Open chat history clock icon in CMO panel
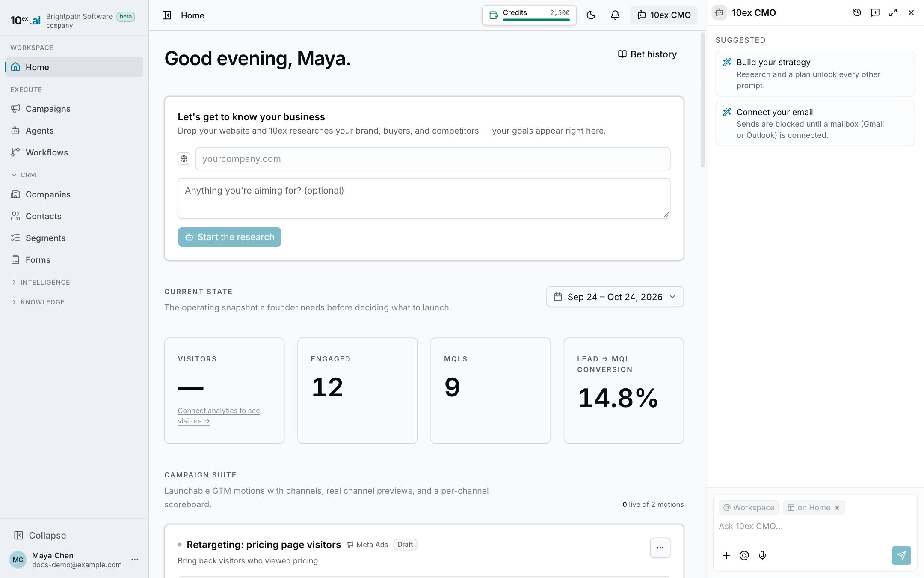924x578 pixels. (857, 13)
